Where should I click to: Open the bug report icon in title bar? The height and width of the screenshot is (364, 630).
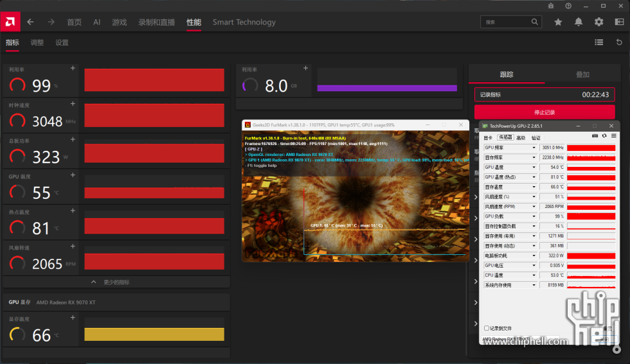[x=551, y=6]
